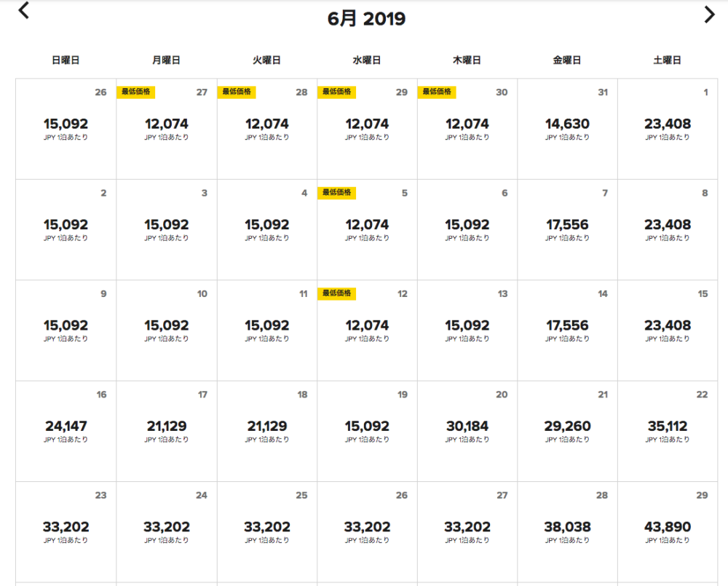
Task: Select May 31 priced 14,630
Action: pyautogui.click(x=567, y=129)
